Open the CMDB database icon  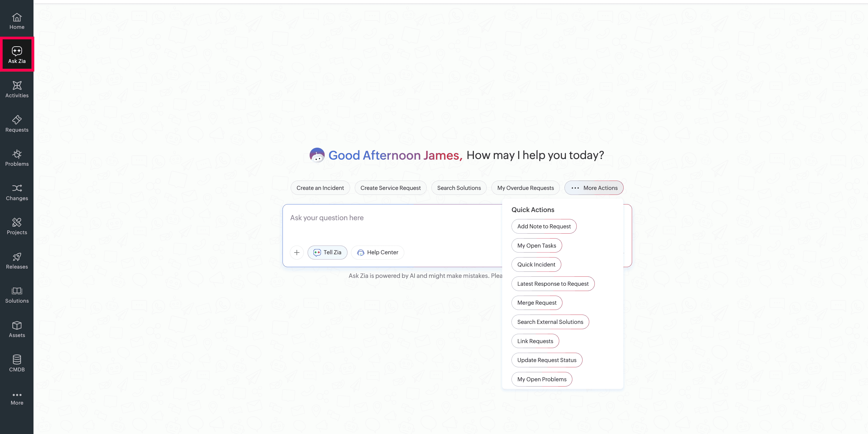[x=17, y=363]
